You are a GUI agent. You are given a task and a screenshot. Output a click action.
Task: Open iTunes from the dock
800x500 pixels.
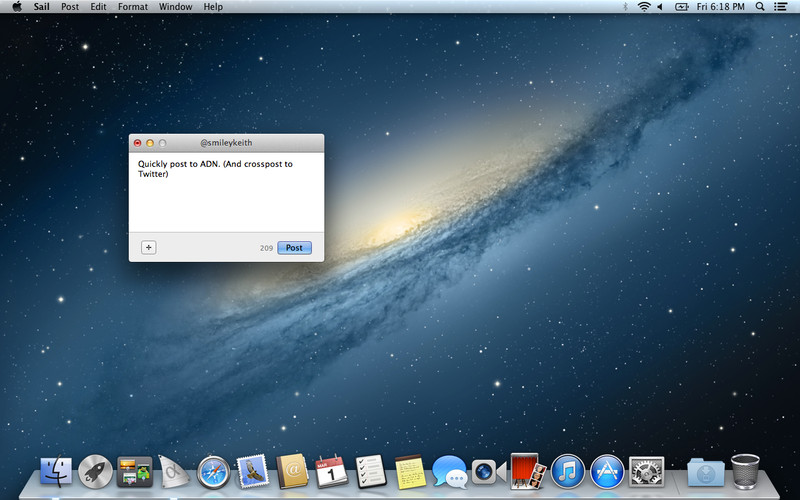pyautogui.click(x=567, y=471)
